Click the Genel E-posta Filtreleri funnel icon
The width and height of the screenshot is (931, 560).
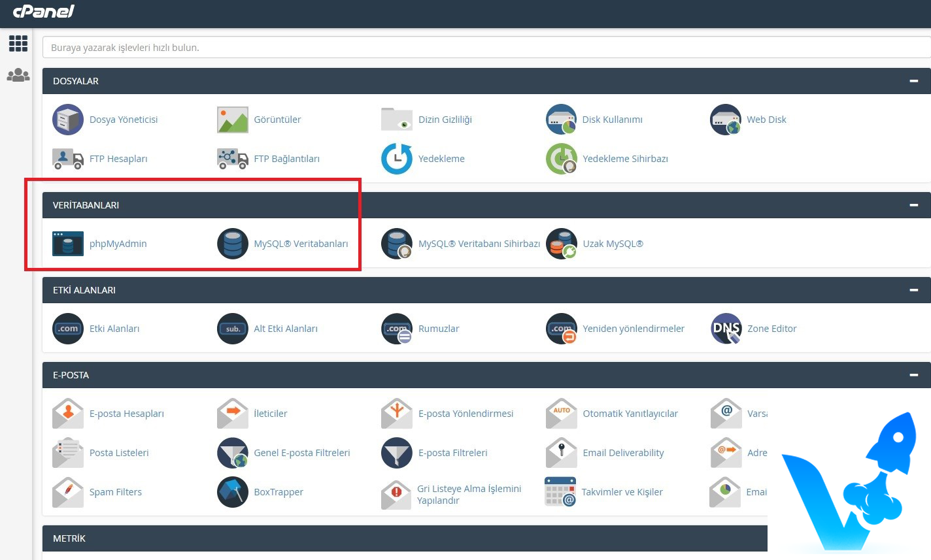tap(233, 453)
